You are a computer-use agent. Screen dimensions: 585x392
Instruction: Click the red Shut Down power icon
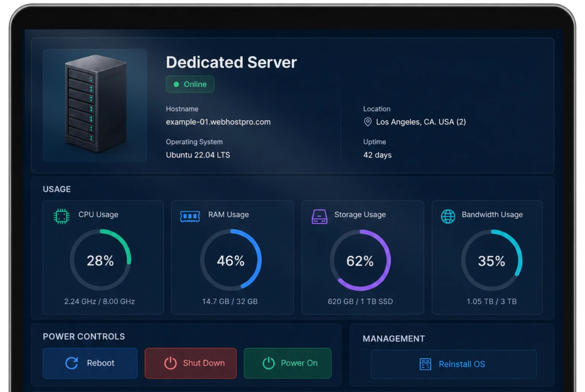[170, 363]
